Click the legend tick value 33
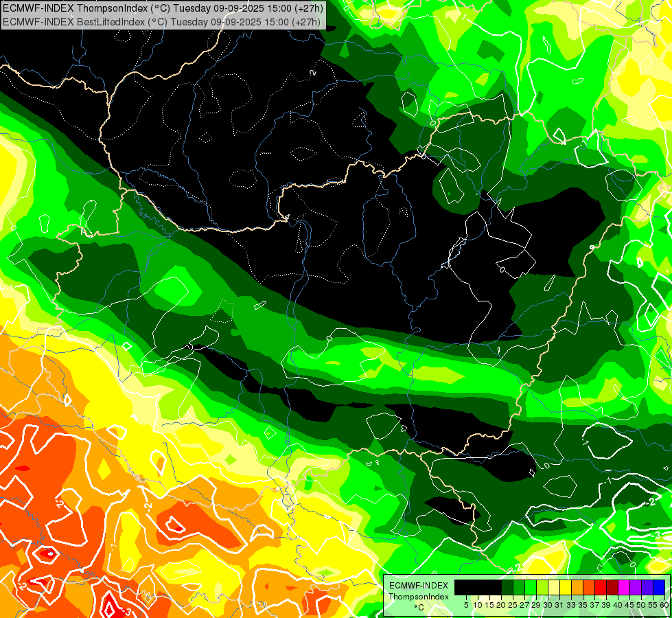 pos(571,605)
